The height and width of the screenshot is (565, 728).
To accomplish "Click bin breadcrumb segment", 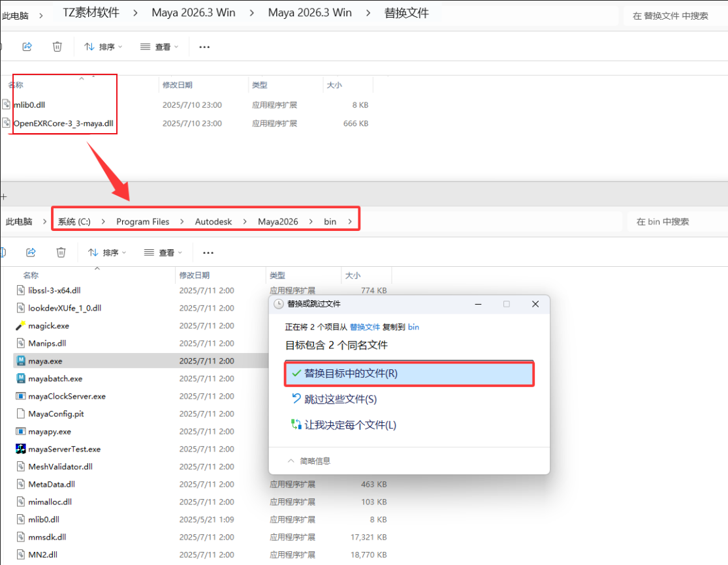I will coord(330,222).
